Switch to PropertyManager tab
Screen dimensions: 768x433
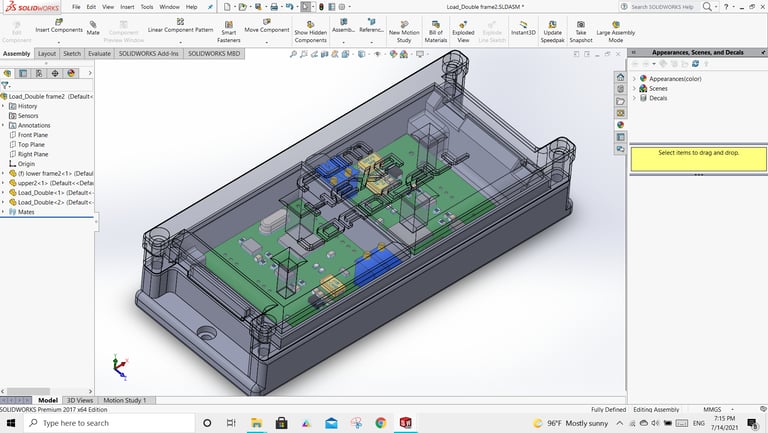[23, 73]
